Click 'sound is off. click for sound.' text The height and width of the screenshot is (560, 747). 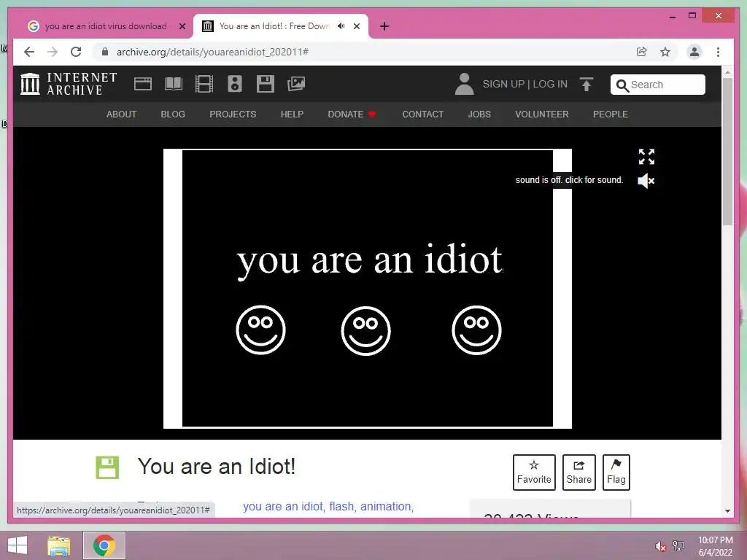coord(569,180)
